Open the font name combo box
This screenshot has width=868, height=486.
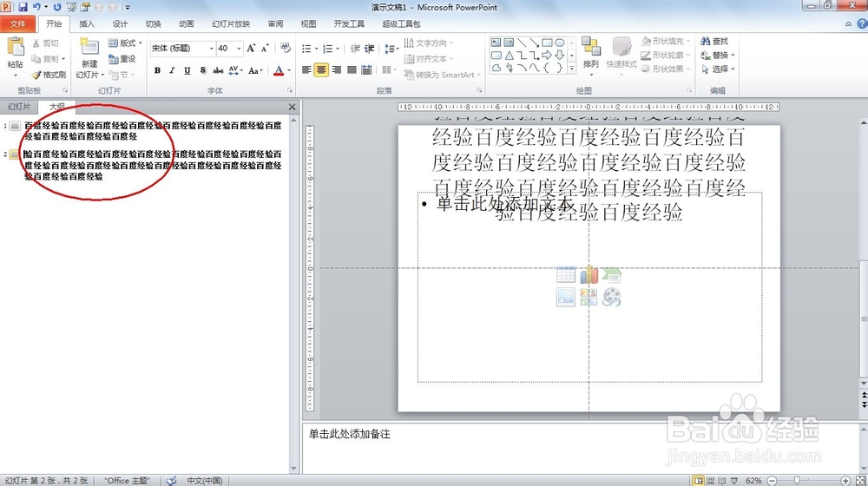click(x=182, y=49)
